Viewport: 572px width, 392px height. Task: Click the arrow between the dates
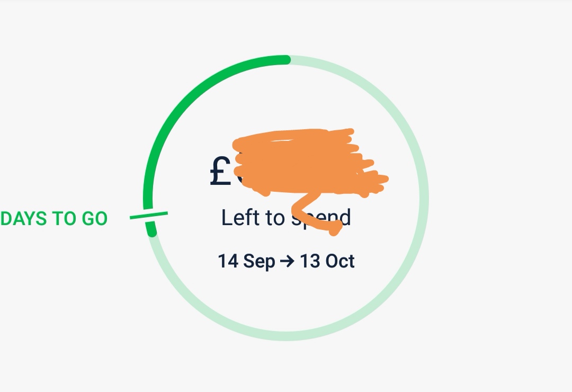click(287, 261)
